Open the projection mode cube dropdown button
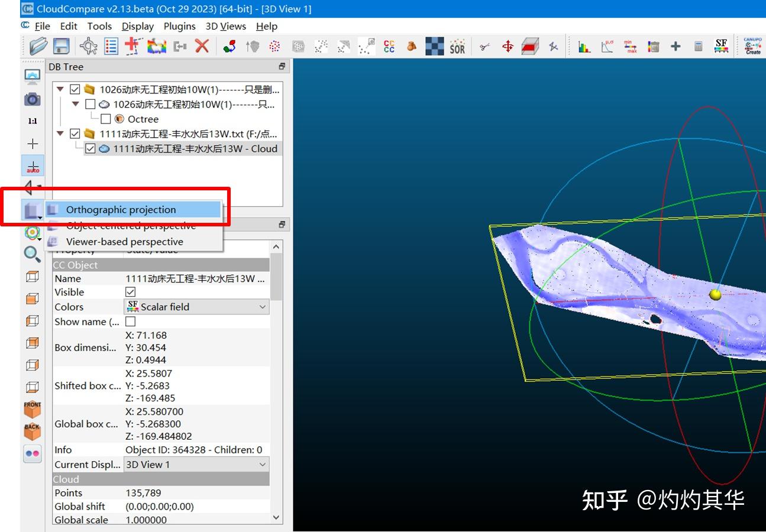This screenshot has width=766, height=532. 33,210
